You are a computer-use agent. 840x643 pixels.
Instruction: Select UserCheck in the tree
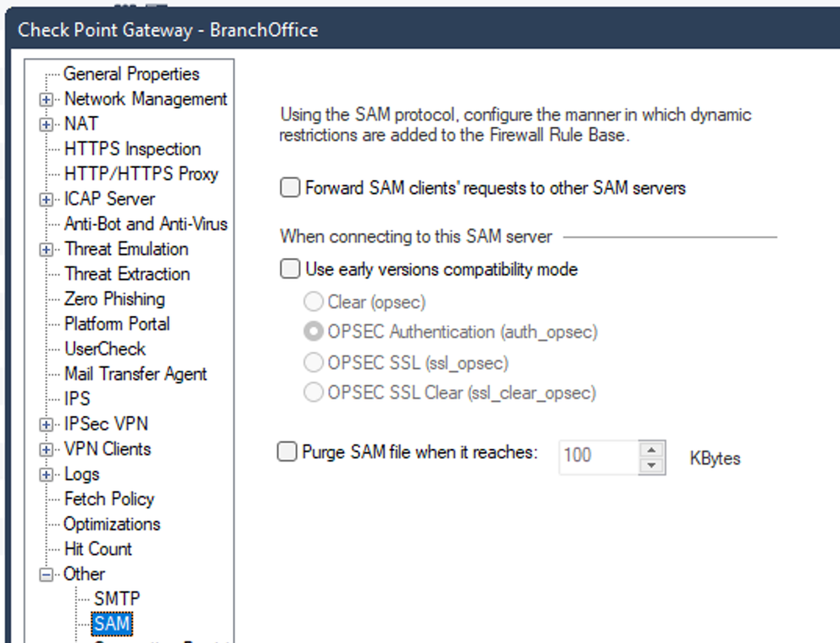(105, 349)
